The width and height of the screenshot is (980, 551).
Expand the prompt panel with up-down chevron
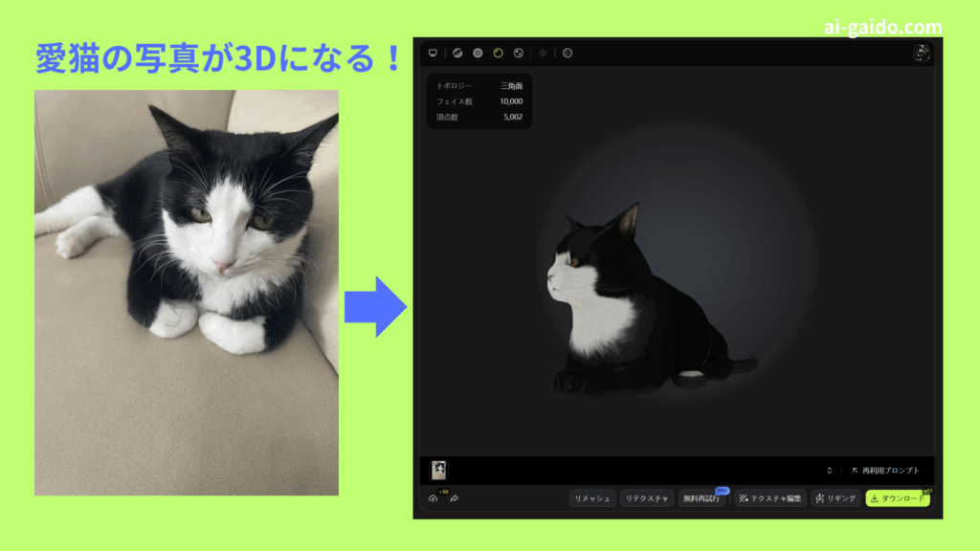tap(830, 471)
